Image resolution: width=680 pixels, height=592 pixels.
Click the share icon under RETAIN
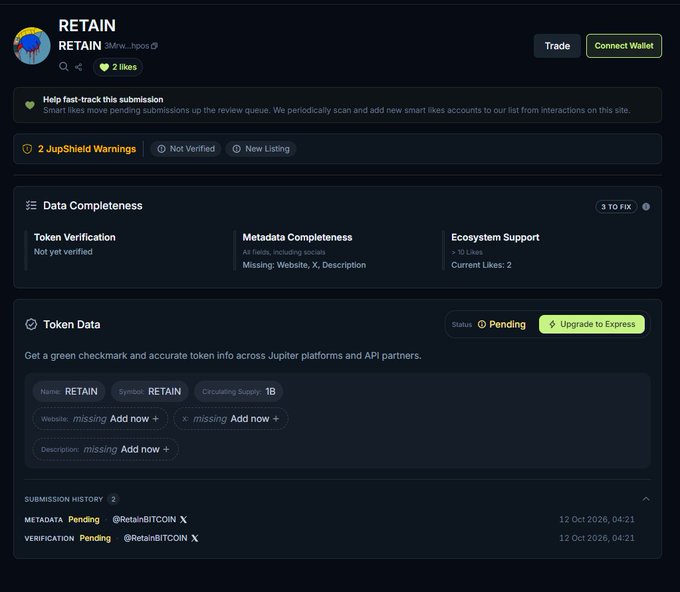click(78, 67)
